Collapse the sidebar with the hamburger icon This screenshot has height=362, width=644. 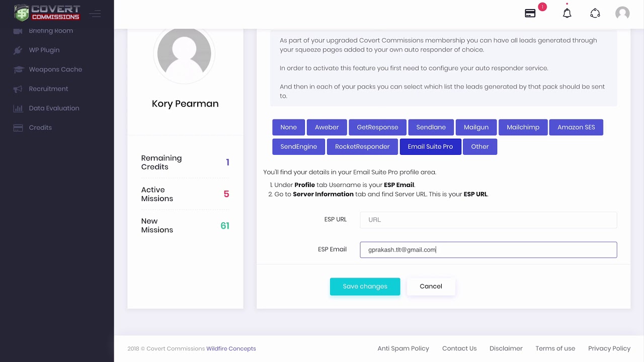pyautogui.click(x=95, y=14)
